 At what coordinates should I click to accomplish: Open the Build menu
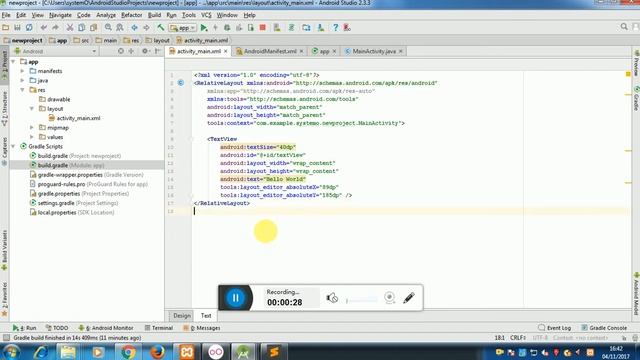coord(154,15)
